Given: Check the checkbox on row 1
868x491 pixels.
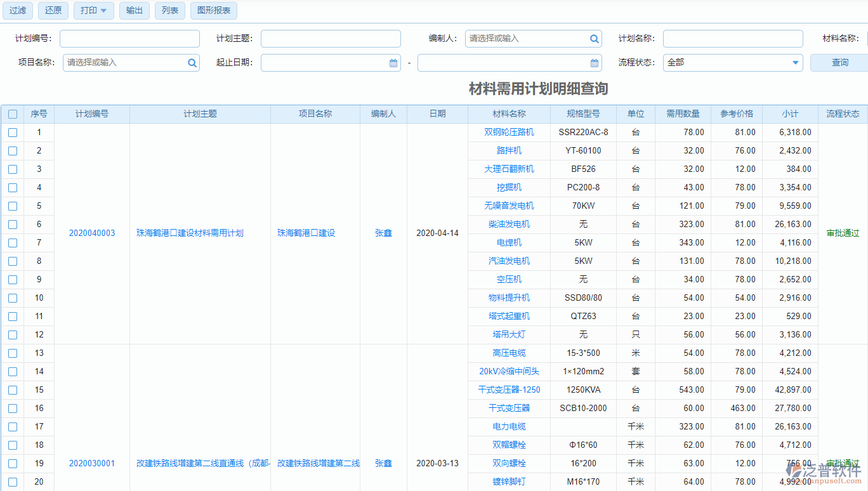Looking at the screenshot, I should tap(13, 132).
